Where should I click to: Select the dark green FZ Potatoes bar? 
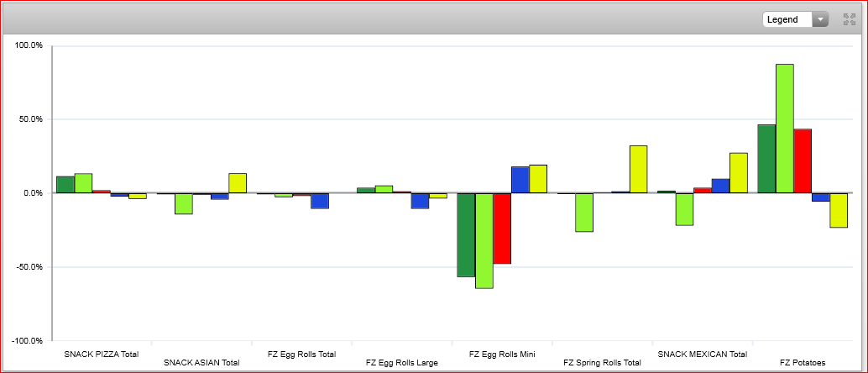tap(766, 159)
